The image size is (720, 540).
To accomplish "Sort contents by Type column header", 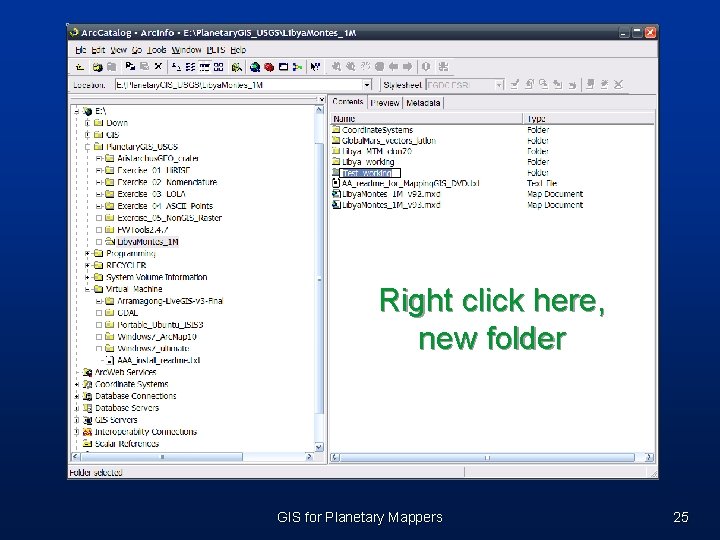I will (589, 118).
